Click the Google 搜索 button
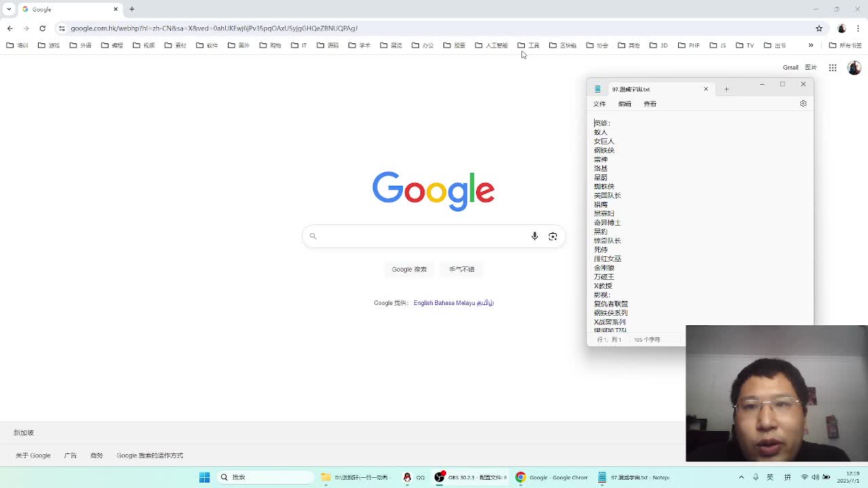Image resolution: width=868 pixels, height=488 pixels. coord(409,269)
